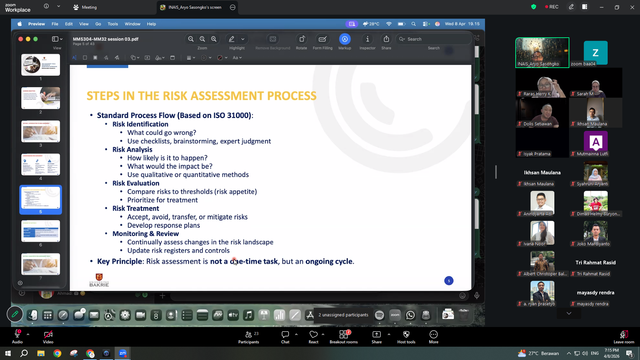The image size is (640, 360).
Task: Select page 6 thumbnail in sidebar
Action: click(x=40, y=231)
